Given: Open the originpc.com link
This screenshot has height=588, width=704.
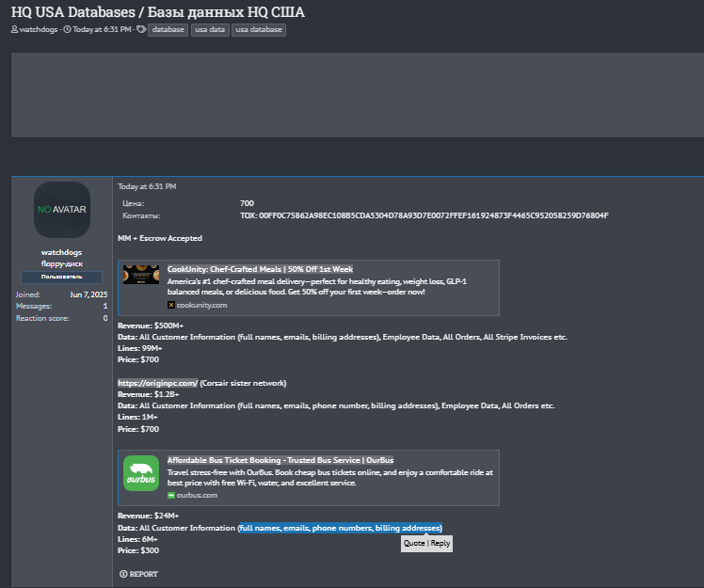Looking at the screenshot, I should [157, 383].
